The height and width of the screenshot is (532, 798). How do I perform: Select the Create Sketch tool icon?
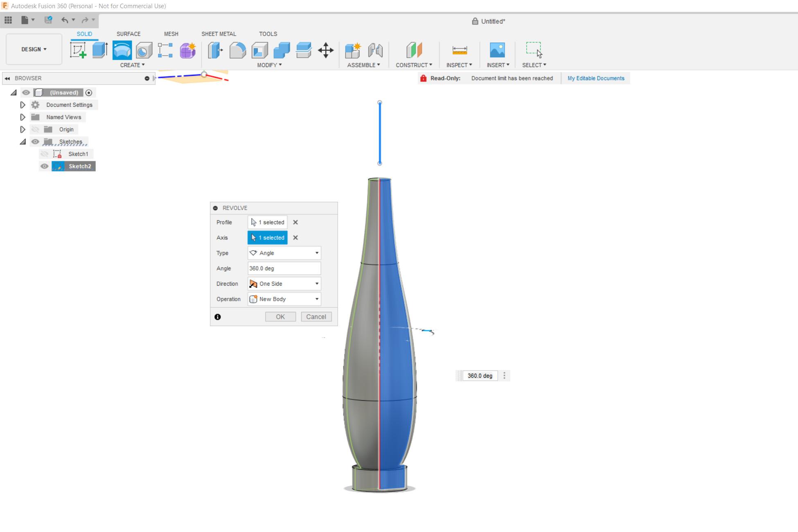[x=78, y=50]
